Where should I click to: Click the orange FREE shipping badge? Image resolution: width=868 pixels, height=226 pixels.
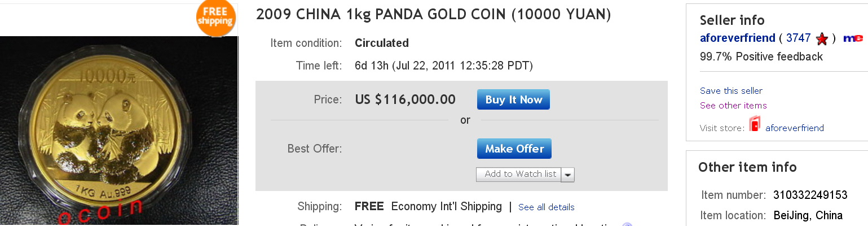click(x=215, y=17)
